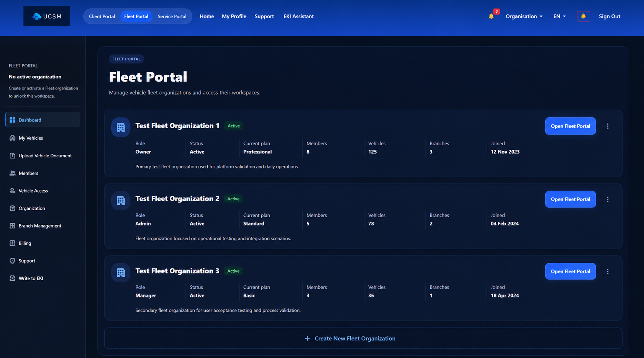Click the Write to EKI icon
The width and height of the screenshot is (644, 358).
click(12, 278)
